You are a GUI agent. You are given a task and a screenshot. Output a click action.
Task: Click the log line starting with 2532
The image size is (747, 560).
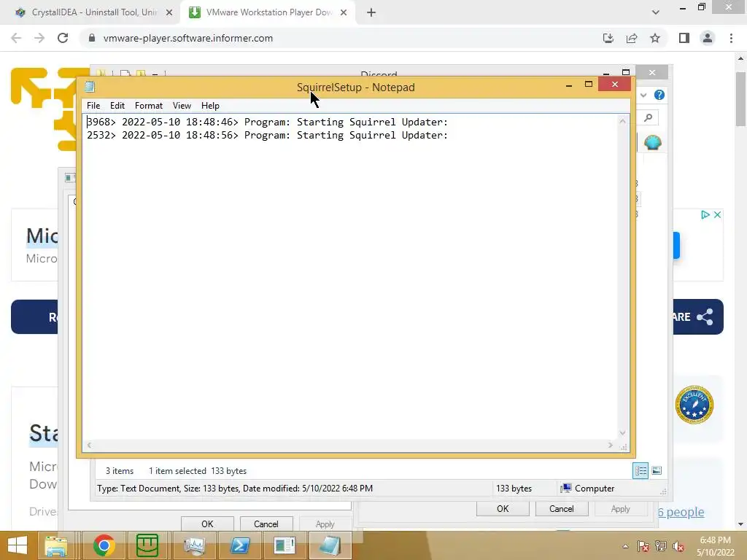tap(267, 136)
